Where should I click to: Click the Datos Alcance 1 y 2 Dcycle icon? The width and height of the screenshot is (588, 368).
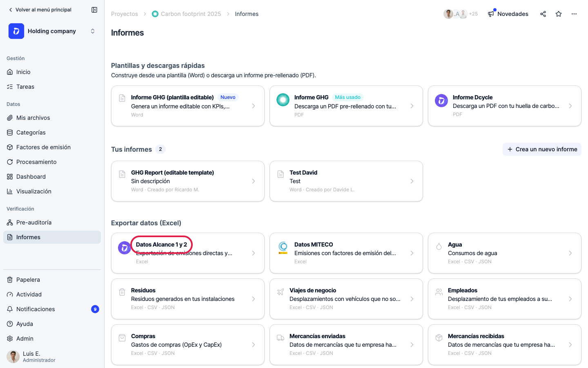pos(125,248)
